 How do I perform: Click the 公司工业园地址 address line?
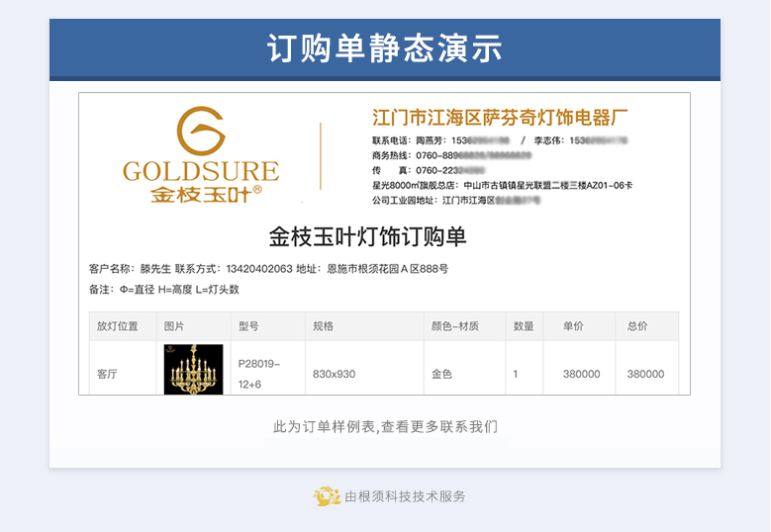tap(456, 200)
